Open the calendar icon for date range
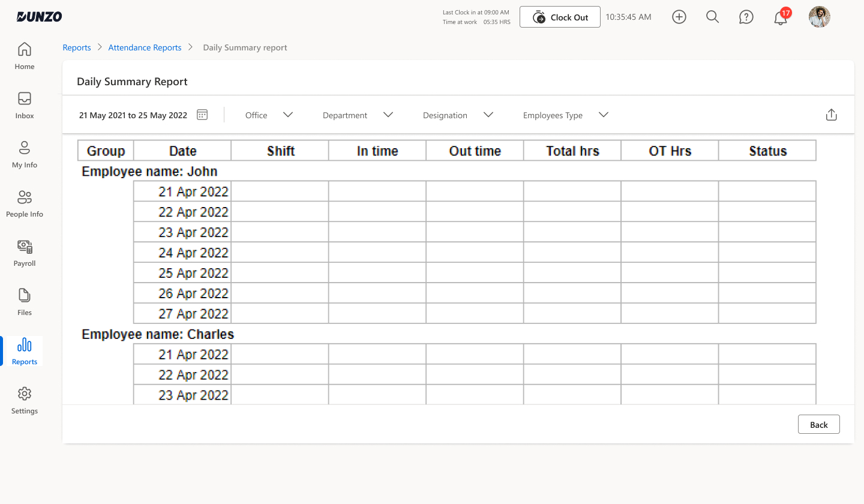Image resolution: width=864 pixels, height=504 pixels. (202, 114)
